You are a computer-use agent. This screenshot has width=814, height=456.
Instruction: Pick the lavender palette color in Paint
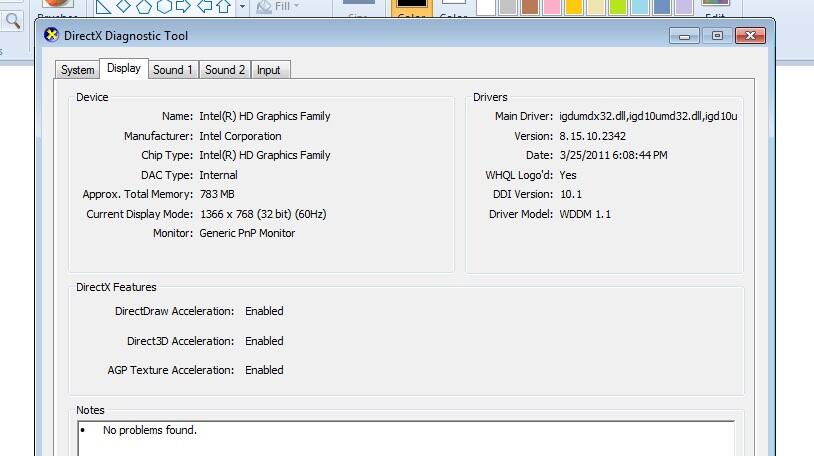click(684, 7)
